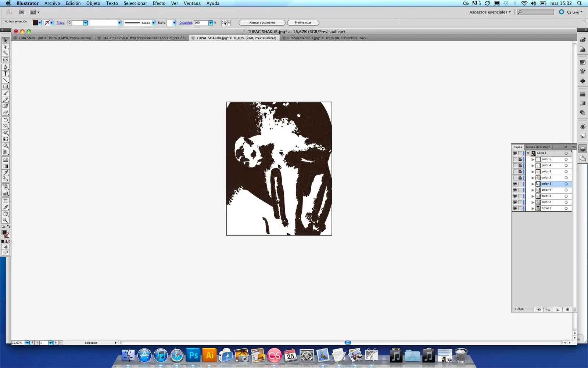The image size is (588, 368).
Task: Open the Symbols panel in the right dock
Action: point(582,81)
